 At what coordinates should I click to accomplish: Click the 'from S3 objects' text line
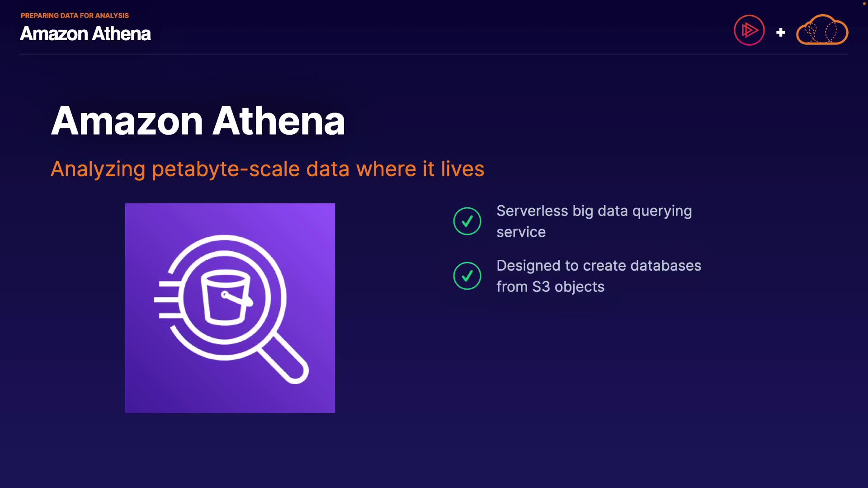tap(550, 287)
